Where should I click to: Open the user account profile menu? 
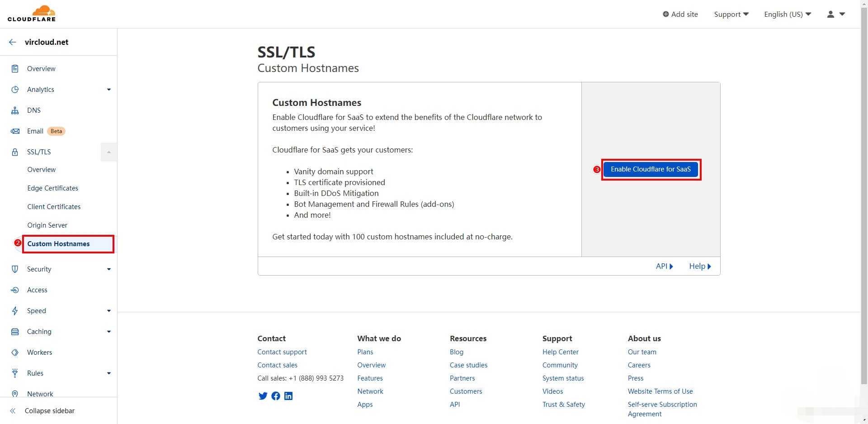coord(835,14)
